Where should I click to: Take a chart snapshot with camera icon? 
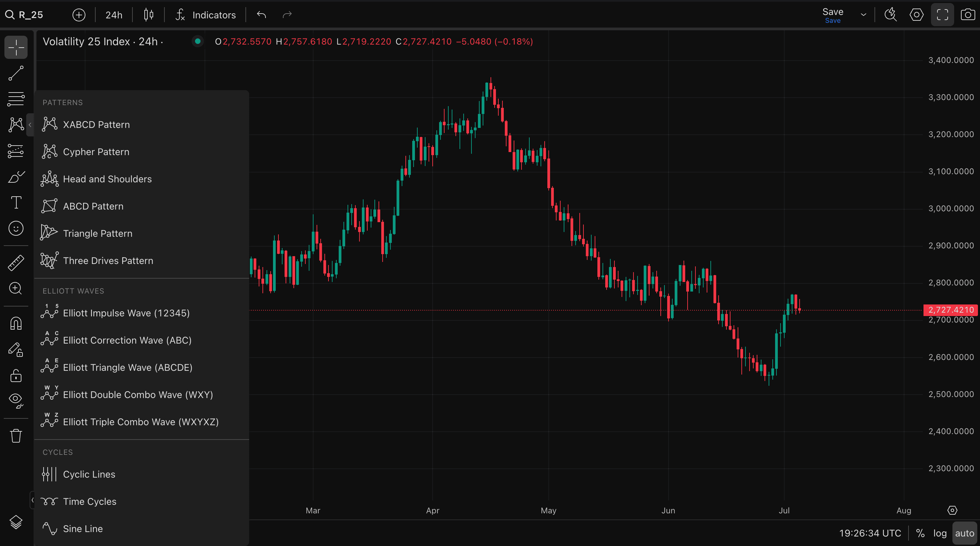click(x=968, y=15)
